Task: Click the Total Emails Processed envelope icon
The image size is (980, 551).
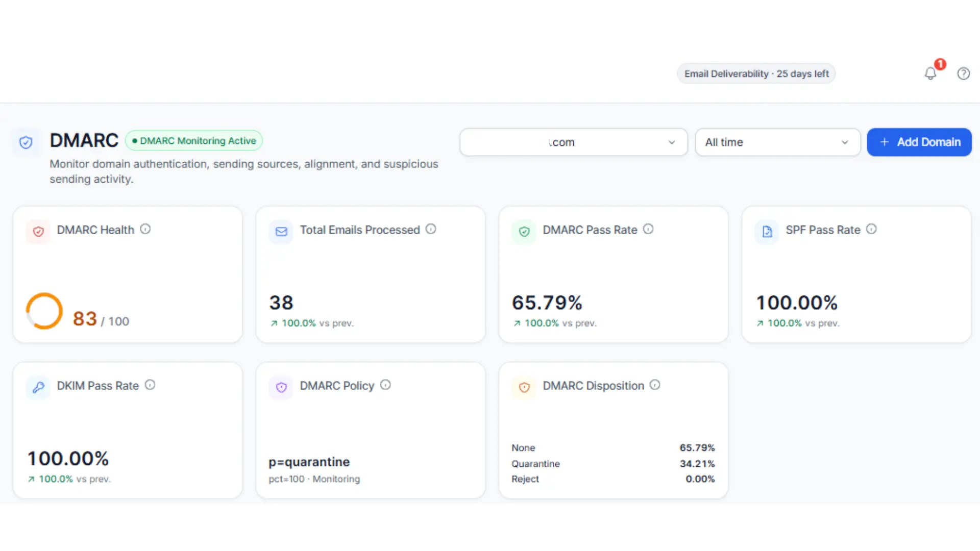Action: point(281,232)
